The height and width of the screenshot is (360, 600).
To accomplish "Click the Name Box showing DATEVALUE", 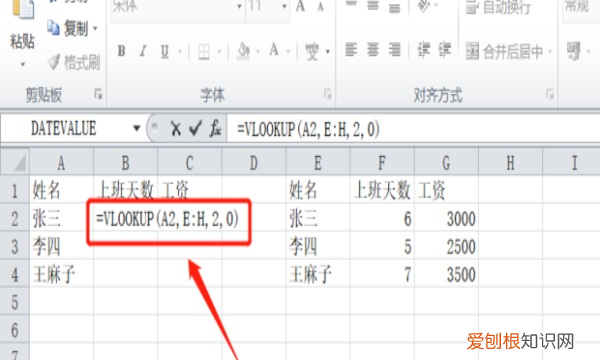I will tap(64, 128).
